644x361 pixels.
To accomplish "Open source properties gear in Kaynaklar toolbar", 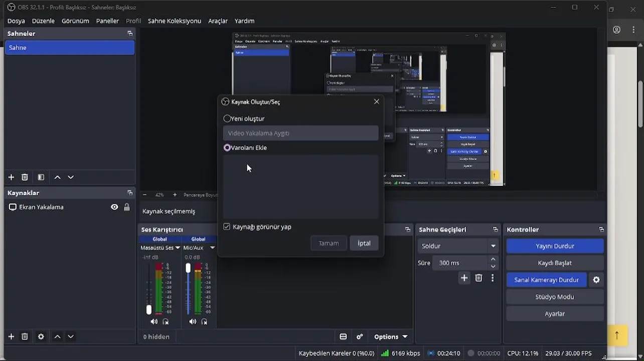I will click(41, 336).
